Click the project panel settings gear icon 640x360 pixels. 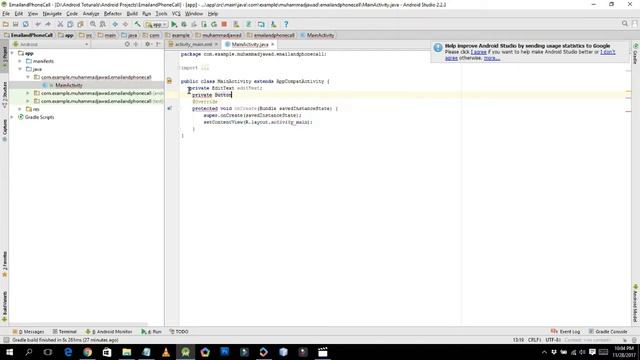148,44
